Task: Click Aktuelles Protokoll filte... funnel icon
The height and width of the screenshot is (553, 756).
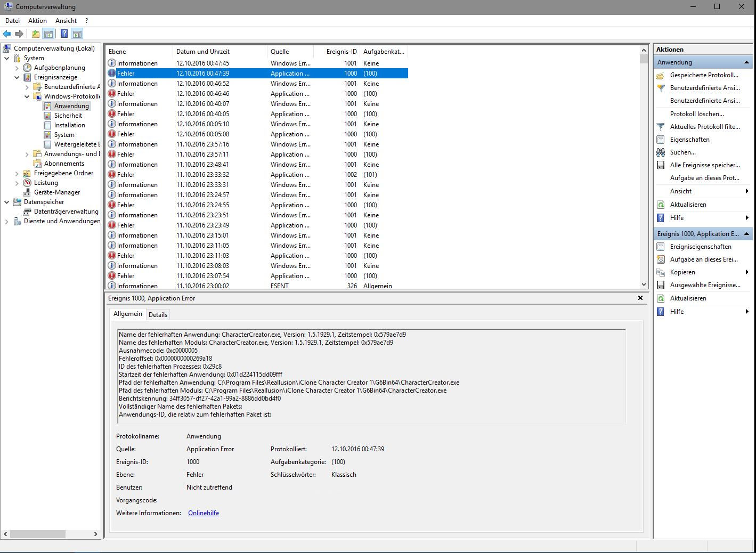Action: pos(661,127)
